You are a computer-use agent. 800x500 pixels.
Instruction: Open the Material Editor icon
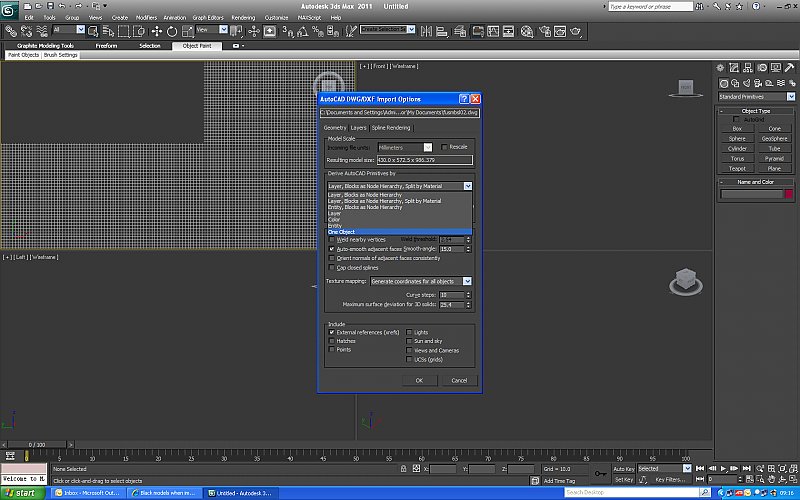tap(527, 31)
